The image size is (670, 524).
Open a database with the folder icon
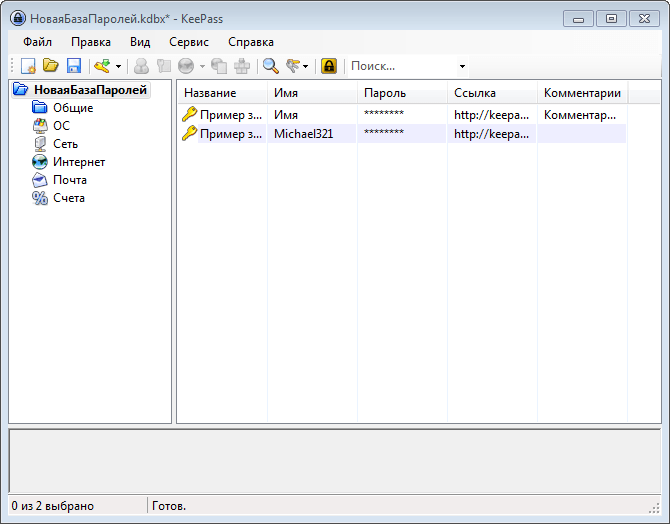[x=49, y=66]
